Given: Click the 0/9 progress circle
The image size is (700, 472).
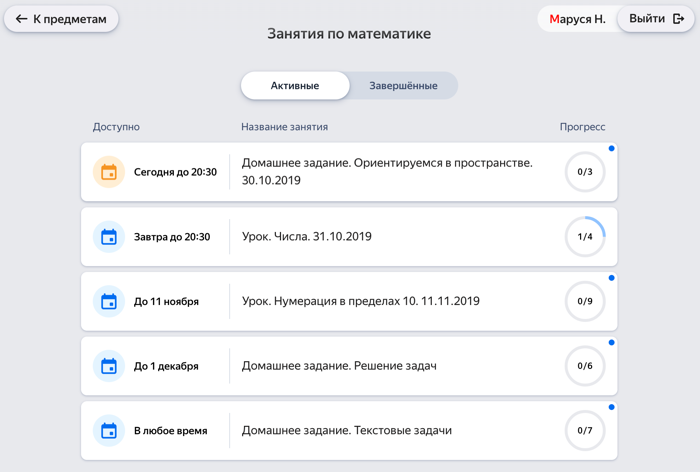Looking at the screenshot, I should [585, 301].
